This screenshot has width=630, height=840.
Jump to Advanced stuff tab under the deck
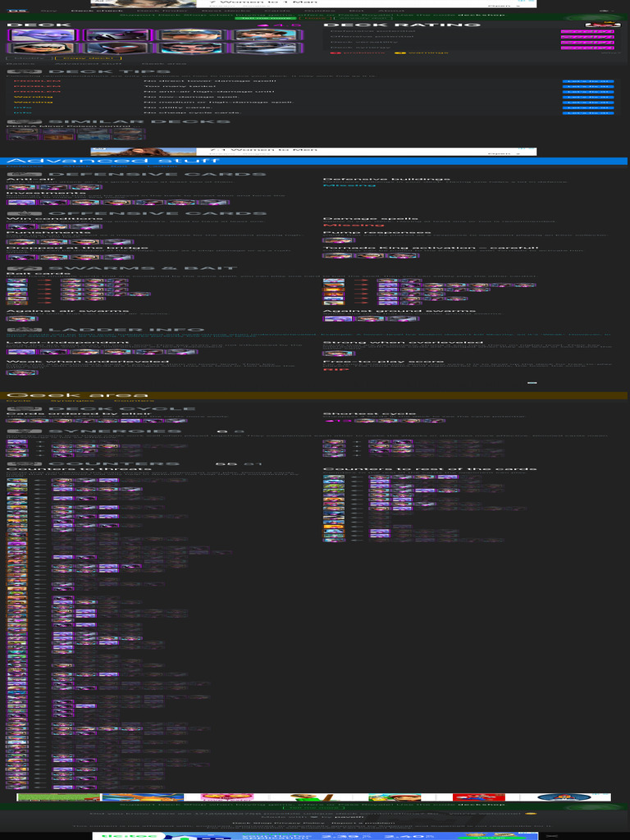click(89, 63)
